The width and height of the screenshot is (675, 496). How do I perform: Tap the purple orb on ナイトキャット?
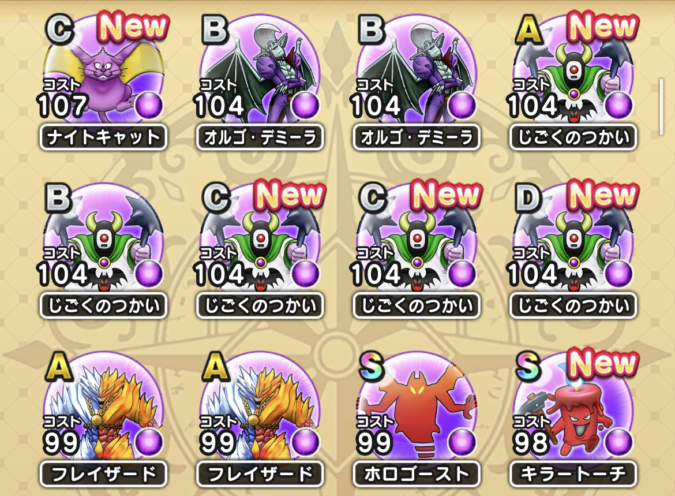pos(149,105)
